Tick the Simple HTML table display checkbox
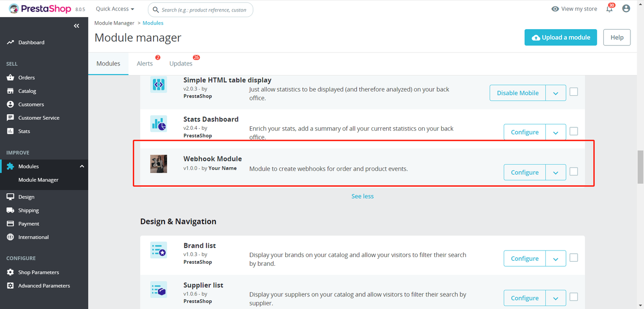The width and height of the screenshot is (644, 309). (574, 92)
